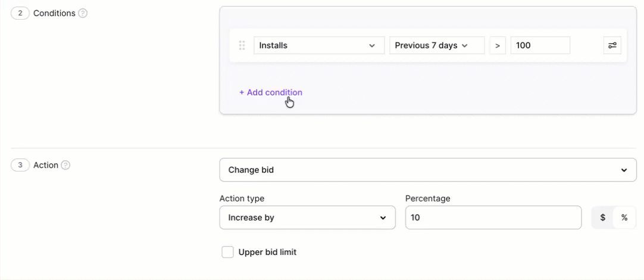Click the arrow at the right of Change bid
Image resolution: width=644 pixels, height=280 pixels.
point(624,170)
